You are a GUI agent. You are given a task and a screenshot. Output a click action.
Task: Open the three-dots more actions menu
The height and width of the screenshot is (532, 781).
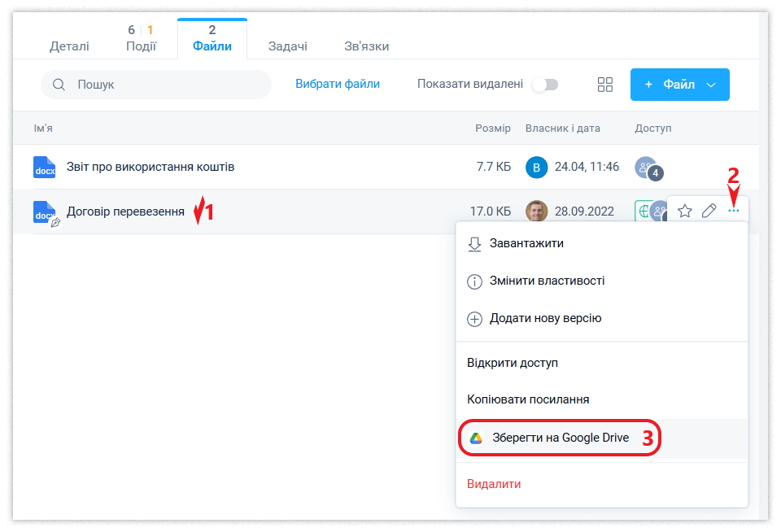click(734, 211)
